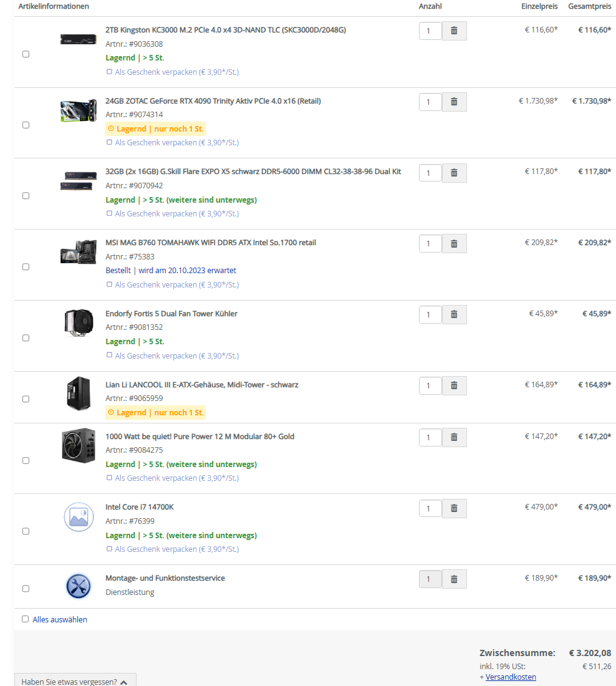The width and height of the screenshot is (616, 686).
Task: Open Lian Li LANCOOL III case image
Action: [79, 394]
